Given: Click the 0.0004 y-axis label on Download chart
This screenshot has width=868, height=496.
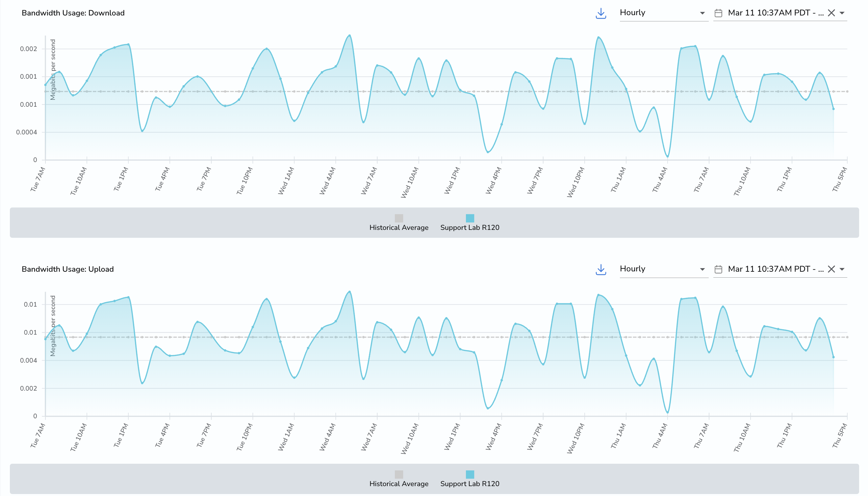Looking at the screenshot, I should click(27, 132).
